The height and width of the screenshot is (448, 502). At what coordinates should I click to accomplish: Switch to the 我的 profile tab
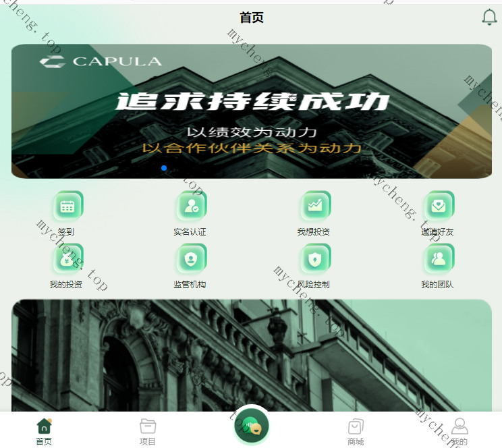459,432
